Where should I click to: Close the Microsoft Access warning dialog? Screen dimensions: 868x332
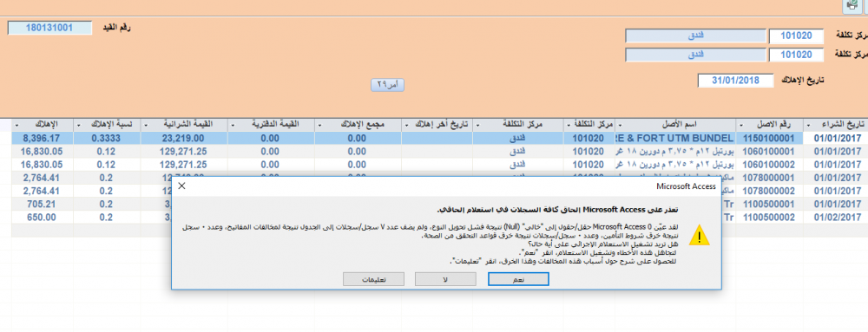click(181, 186)
